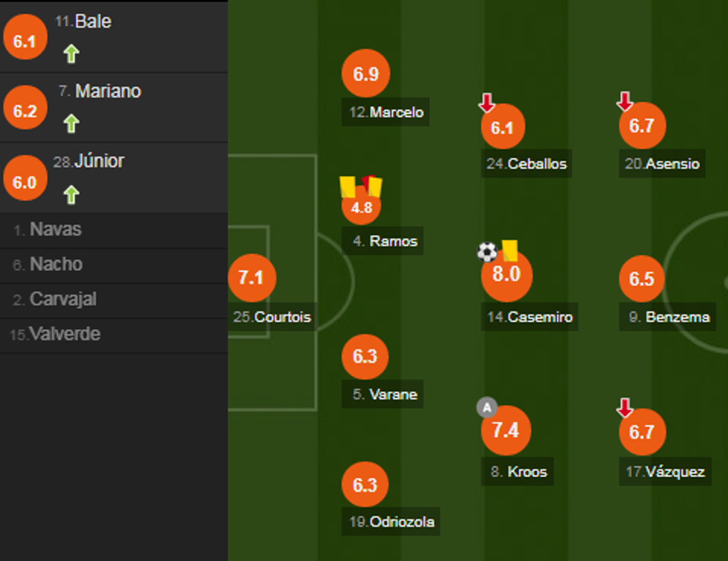Choose Valverde from the unused substitutes
Viewport: 728px width, 561px height.
pos(65,334)
